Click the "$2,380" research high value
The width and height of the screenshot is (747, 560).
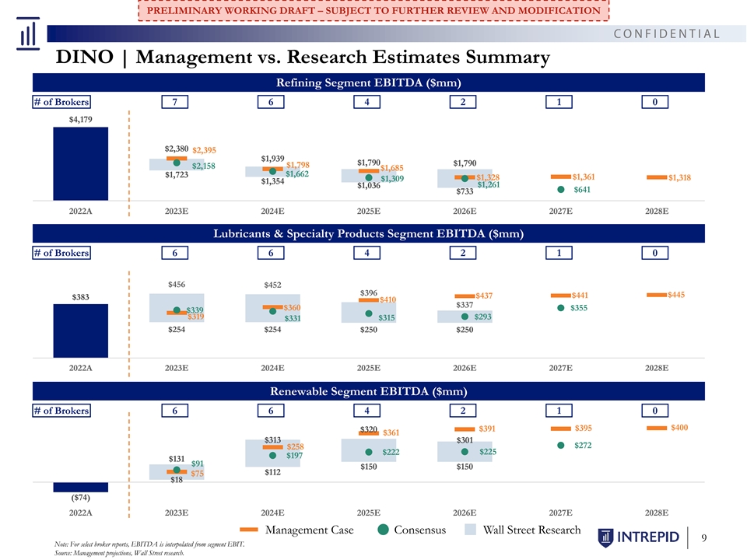tap(177, 149)
